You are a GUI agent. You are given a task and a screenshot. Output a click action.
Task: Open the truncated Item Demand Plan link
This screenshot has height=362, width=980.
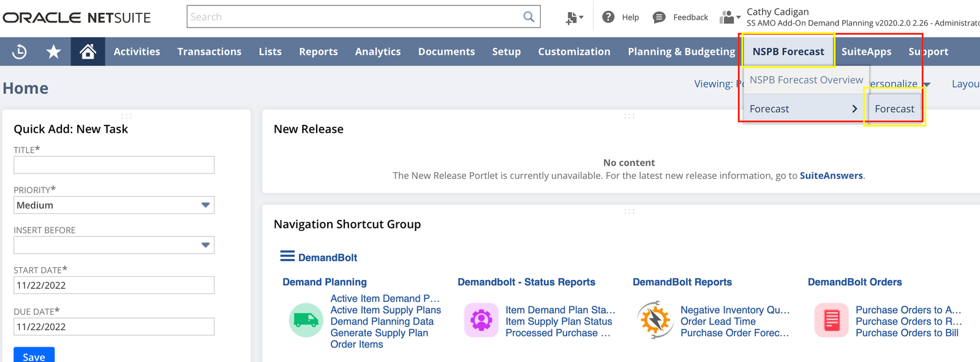pos(560,310)
